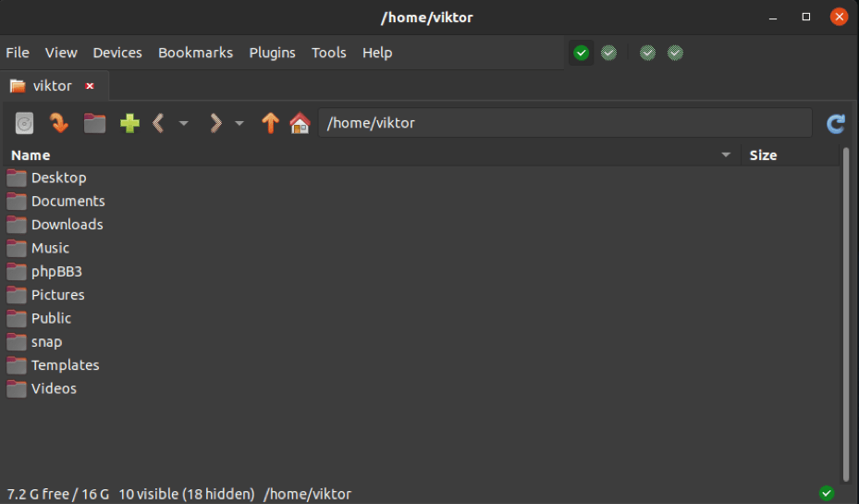Click the Pictures folder icon

point(17,295)
